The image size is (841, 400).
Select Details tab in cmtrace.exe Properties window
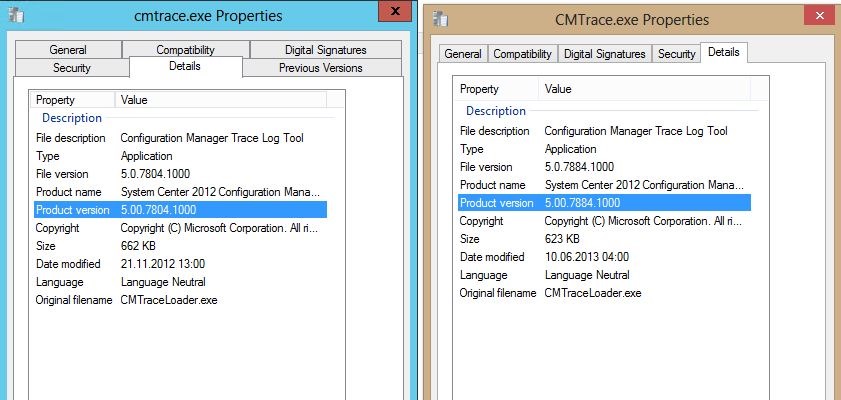coord(185,66)
